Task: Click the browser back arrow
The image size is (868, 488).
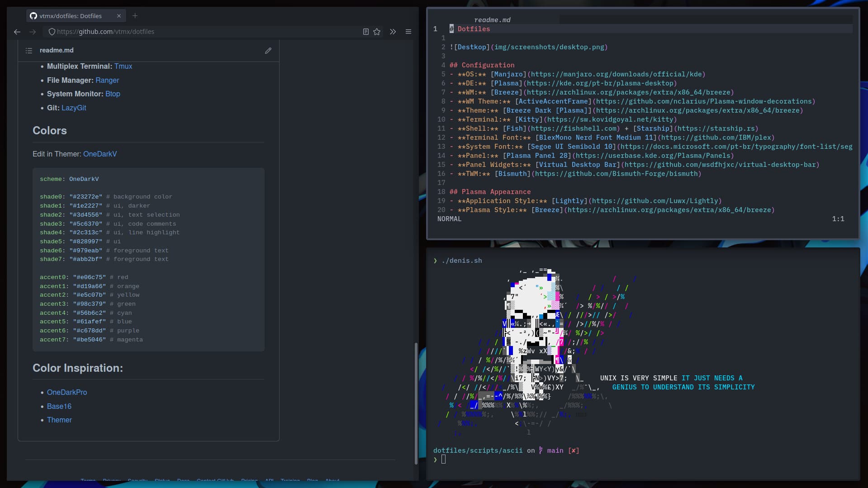Action: click(x=17, y=32)
